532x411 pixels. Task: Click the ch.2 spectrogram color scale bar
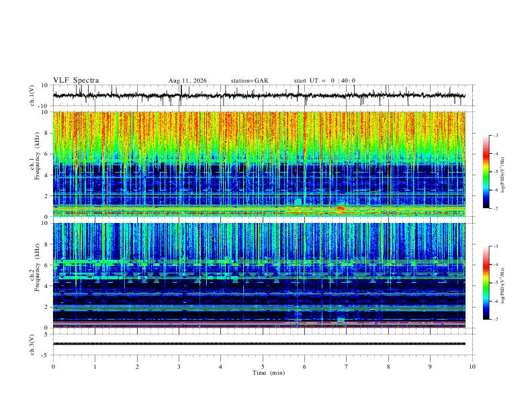coord(486,283)
